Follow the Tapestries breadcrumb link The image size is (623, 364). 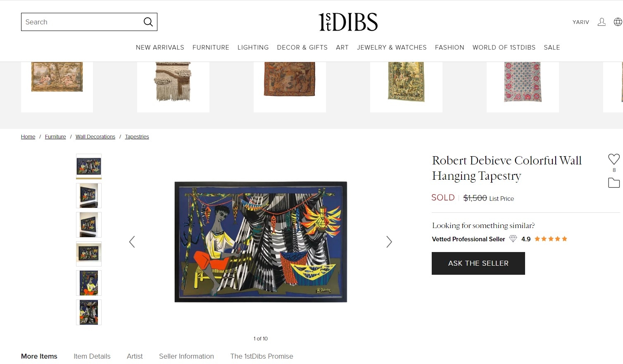click(x=137, y=137)
